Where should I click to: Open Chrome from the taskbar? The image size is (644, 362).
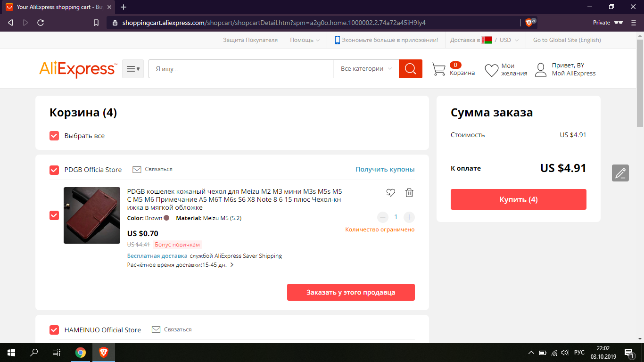81,353
